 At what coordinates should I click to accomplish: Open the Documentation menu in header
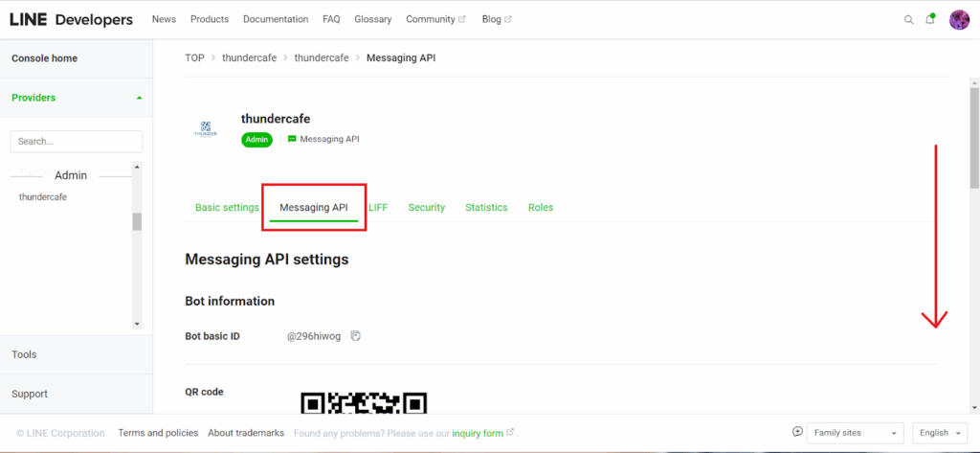pos(276,19)
